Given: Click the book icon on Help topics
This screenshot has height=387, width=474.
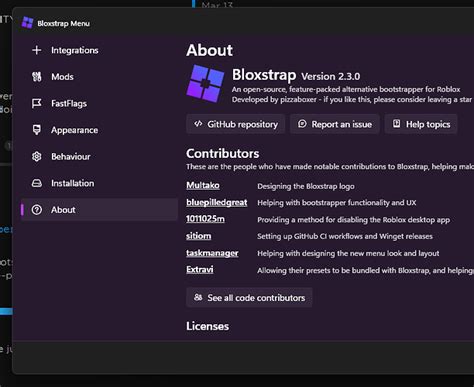Looking at the screenshot, I should point(396,124).
